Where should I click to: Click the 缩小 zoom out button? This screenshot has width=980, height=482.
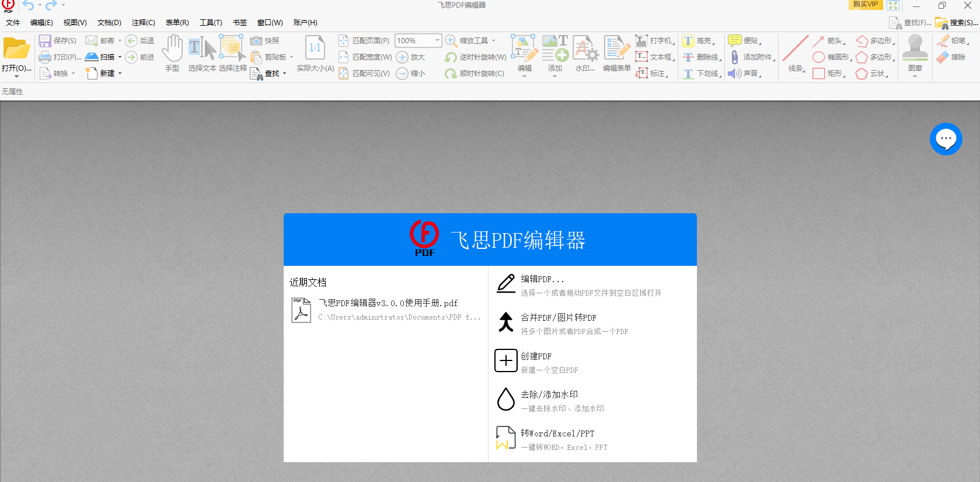[410, 74]
